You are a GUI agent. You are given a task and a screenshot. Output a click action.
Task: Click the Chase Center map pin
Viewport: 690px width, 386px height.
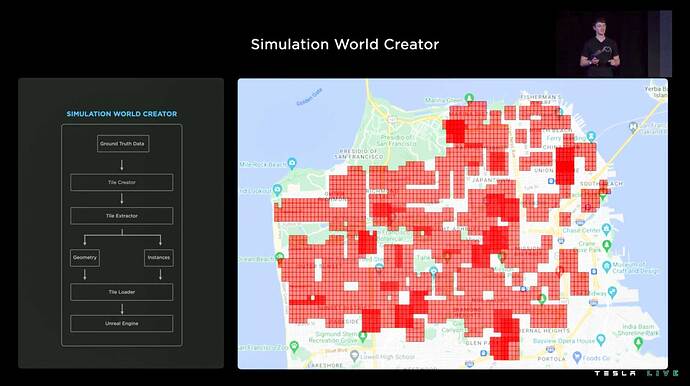click(607, 228)
